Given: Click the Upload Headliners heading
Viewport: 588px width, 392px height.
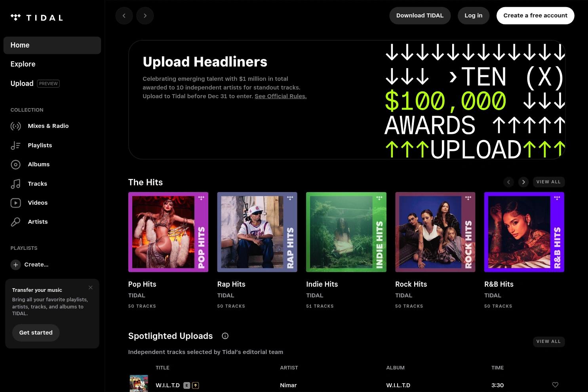Looking at the screenshot, I should click(x=205, y=62).
